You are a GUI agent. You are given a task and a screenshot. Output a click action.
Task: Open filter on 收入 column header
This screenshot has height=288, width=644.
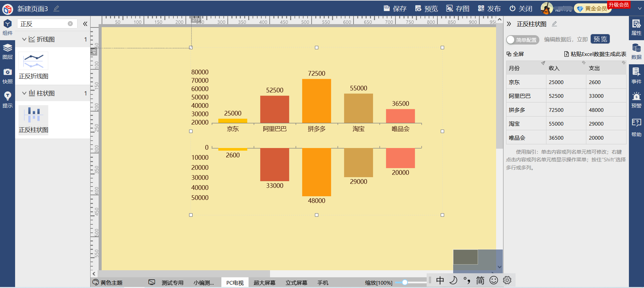584,63
